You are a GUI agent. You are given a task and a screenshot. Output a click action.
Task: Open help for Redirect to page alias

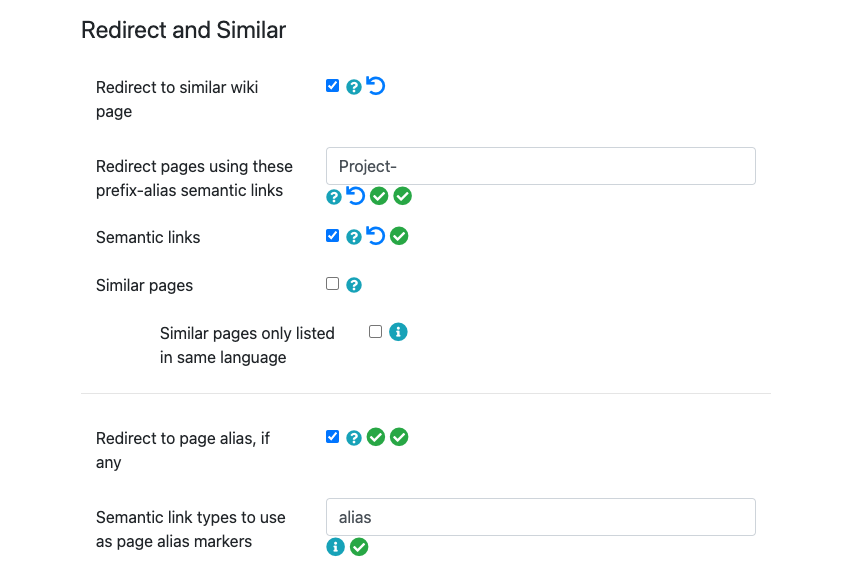354,438
